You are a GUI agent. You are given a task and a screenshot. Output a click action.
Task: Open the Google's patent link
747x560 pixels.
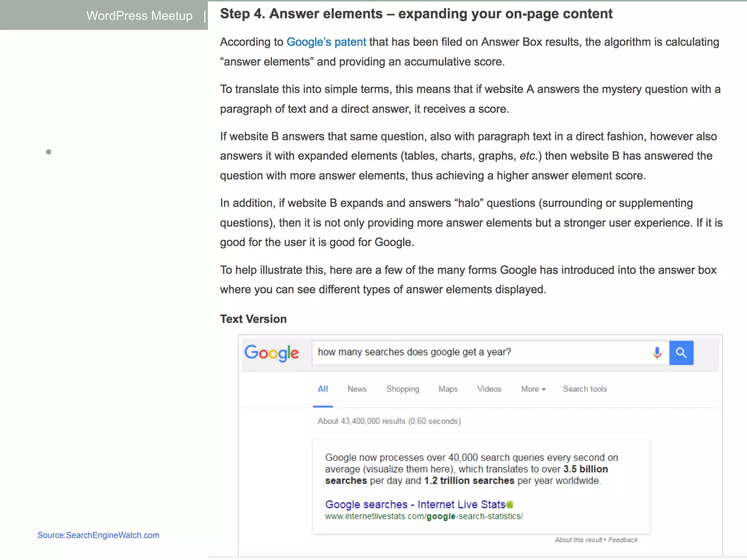click(326, 42)
